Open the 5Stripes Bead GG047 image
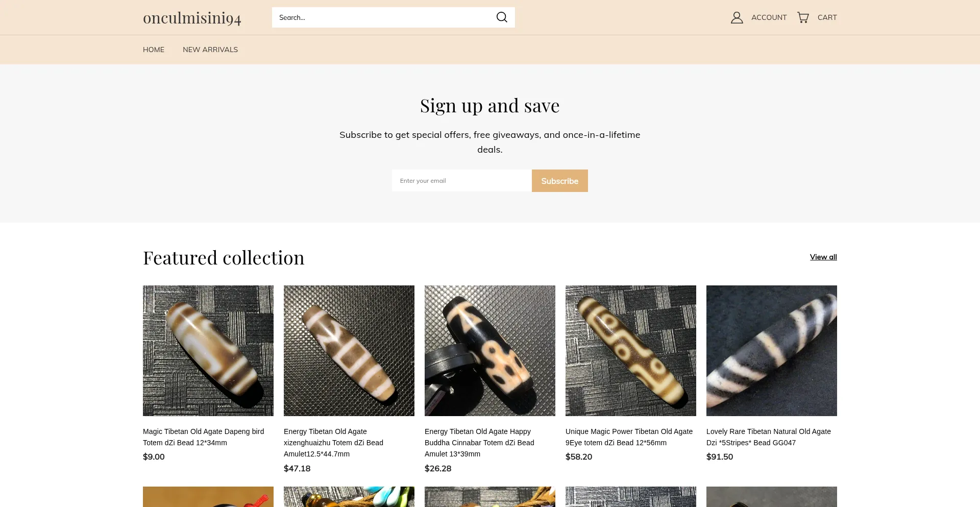 tap(772, 351)
